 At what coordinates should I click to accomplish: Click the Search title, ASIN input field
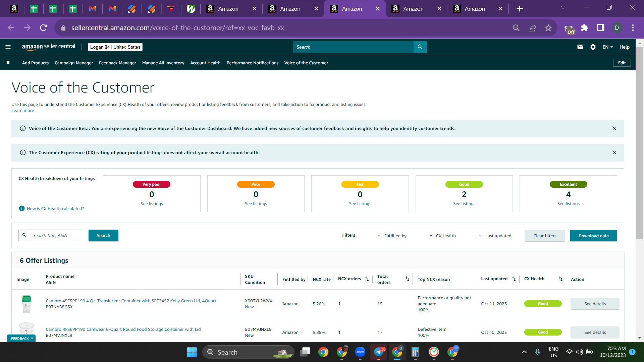tap(56, 235)
